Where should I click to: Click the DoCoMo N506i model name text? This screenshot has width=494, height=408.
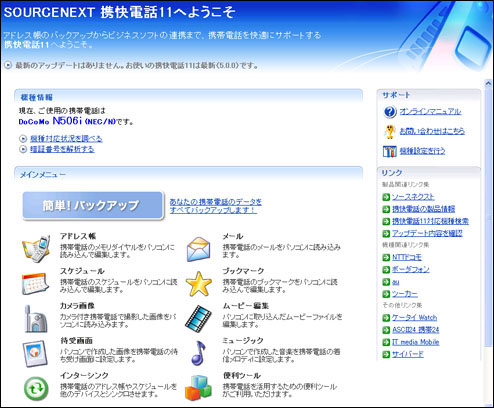67,121
